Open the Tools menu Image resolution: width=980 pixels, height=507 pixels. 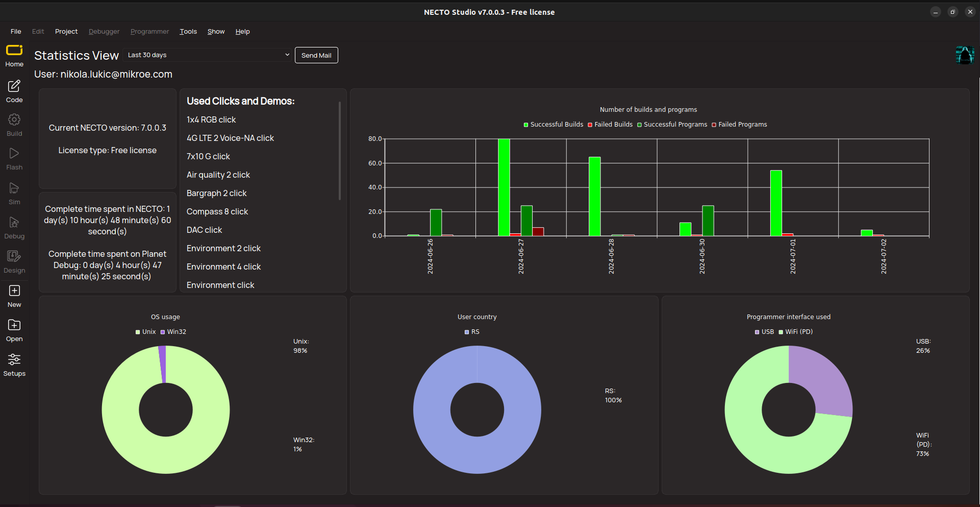188,32
